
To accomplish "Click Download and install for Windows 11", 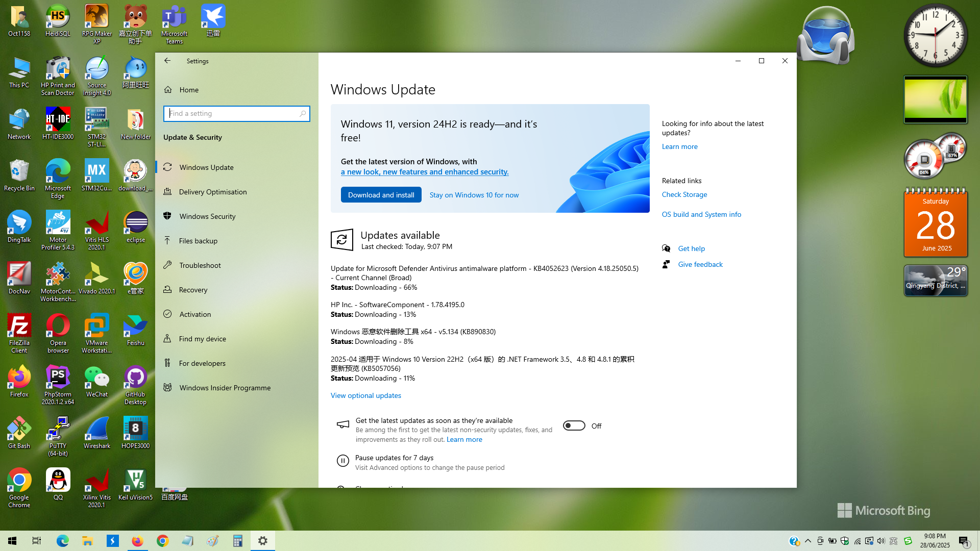I will (381, 195).
